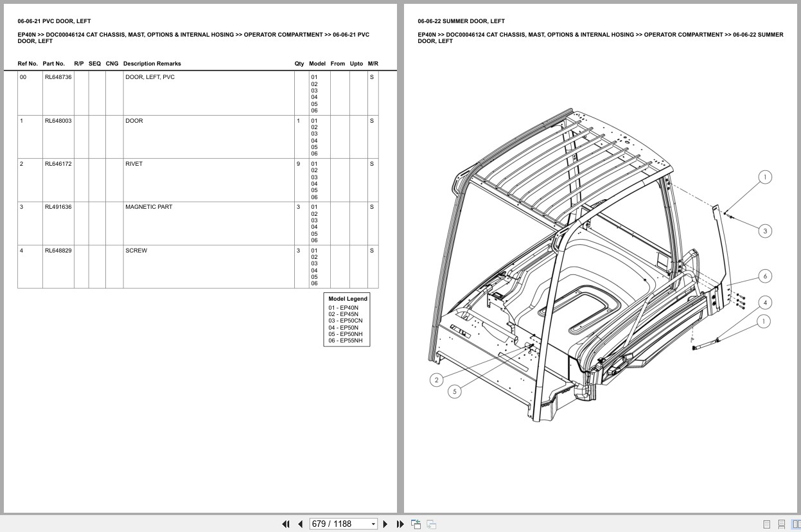Click the MAGNETIC PART description
The height and width of the screenshot is (532, 801).
(148, 207)
